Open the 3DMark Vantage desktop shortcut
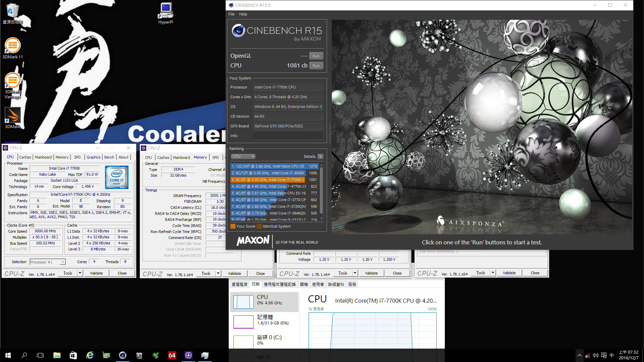This screenshot has width=644, height=362. click(x=13, y=85)
